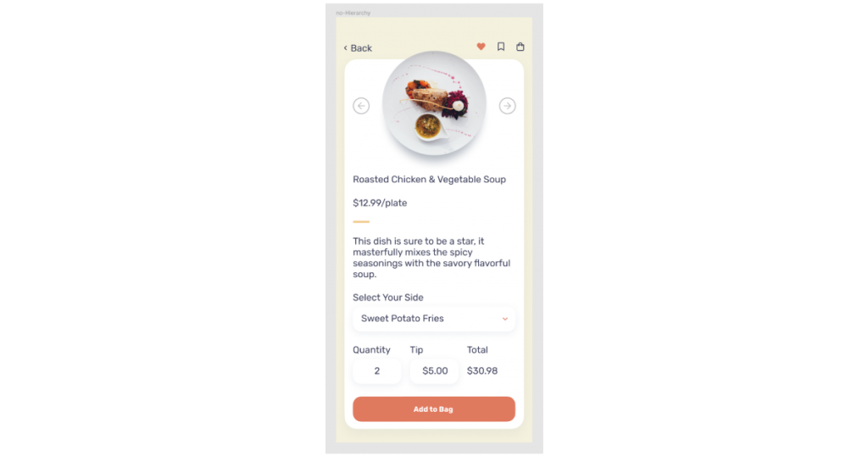Click the bookmark icon to save dish

coord(501,47)
